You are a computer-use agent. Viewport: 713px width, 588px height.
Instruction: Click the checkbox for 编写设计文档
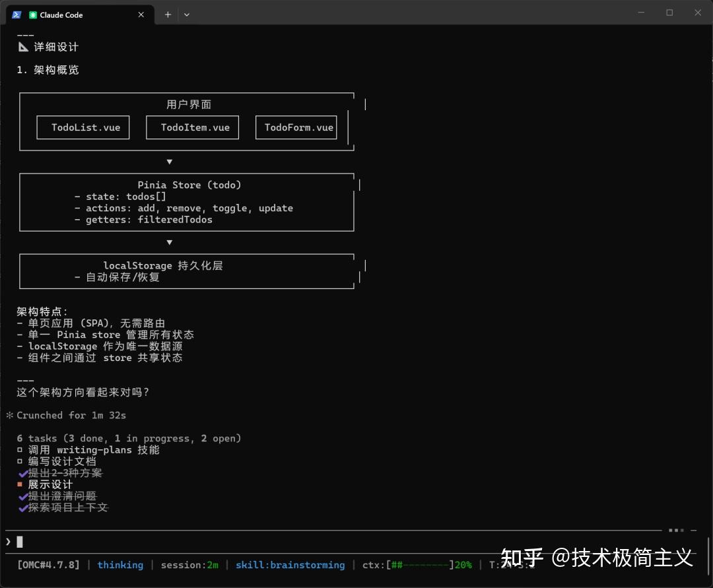click(x=20, y=461)
